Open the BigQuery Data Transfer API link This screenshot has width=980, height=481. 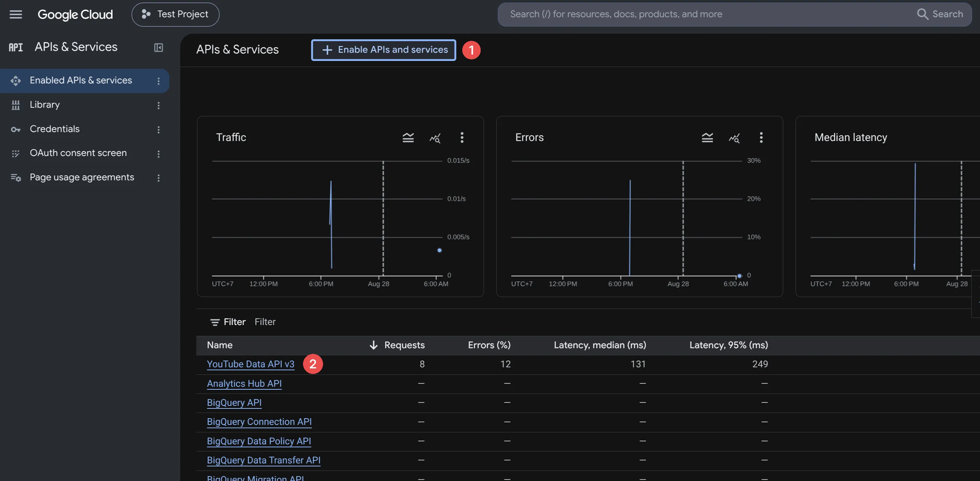(264, 460)
